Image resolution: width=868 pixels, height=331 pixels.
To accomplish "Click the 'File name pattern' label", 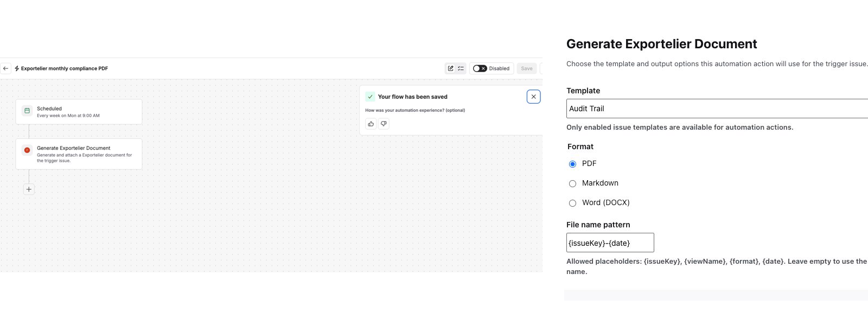I will [598, 225].
